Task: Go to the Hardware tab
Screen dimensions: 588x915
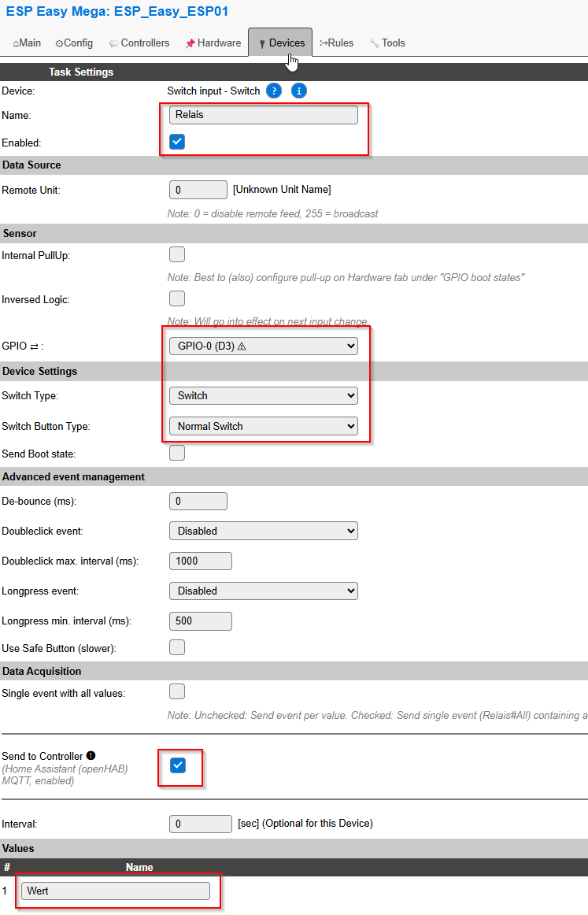Action: pos(213,43)
